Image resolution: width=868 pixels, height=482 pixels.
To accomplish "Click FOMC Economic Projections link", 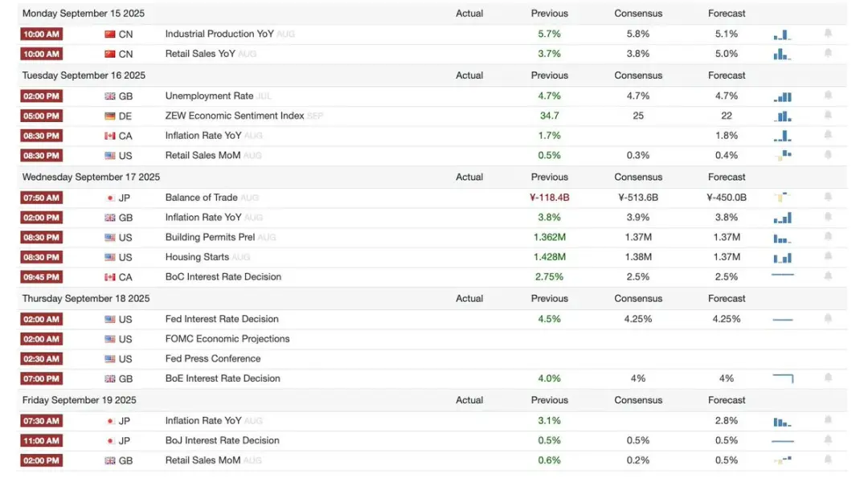I will pyautogui.click(x=227, y=339).
